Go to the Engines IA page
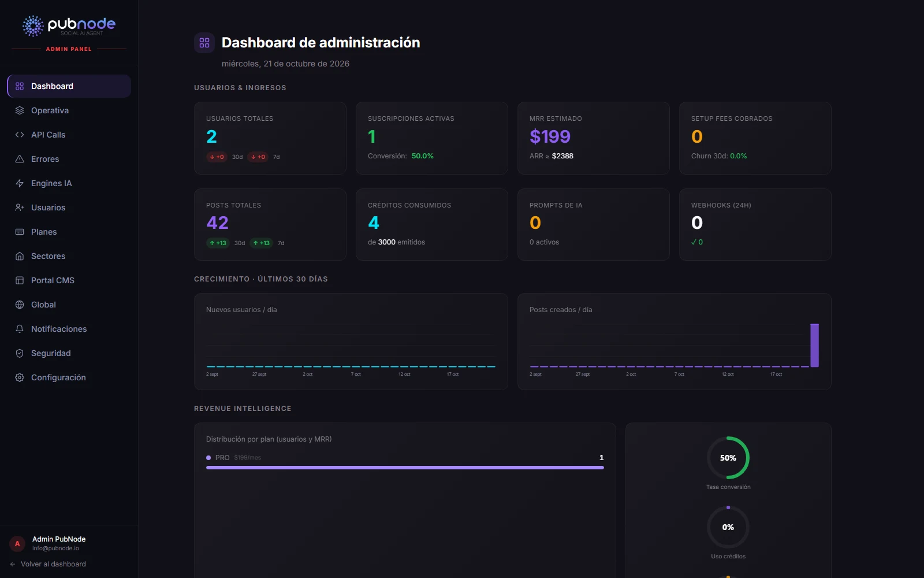This screenshot has height=578, width=924. click(69, 183)
